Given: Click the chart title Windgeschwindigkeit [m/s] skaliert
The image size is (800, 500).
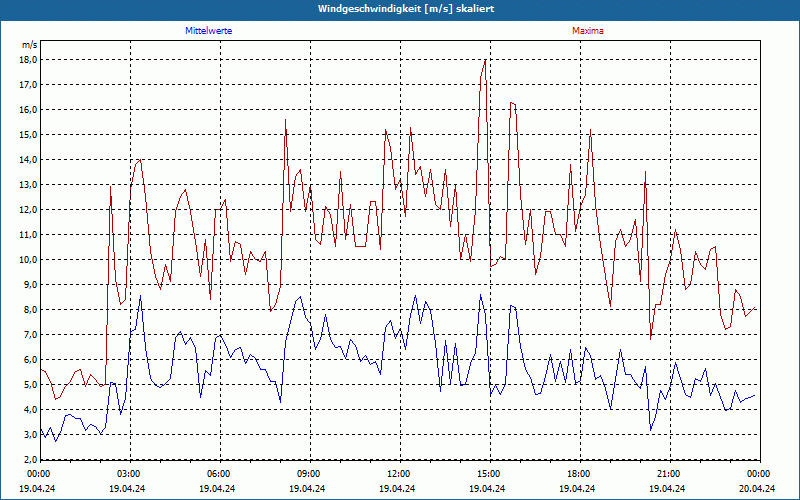Looking at the screenshot, I should point(406,9).
